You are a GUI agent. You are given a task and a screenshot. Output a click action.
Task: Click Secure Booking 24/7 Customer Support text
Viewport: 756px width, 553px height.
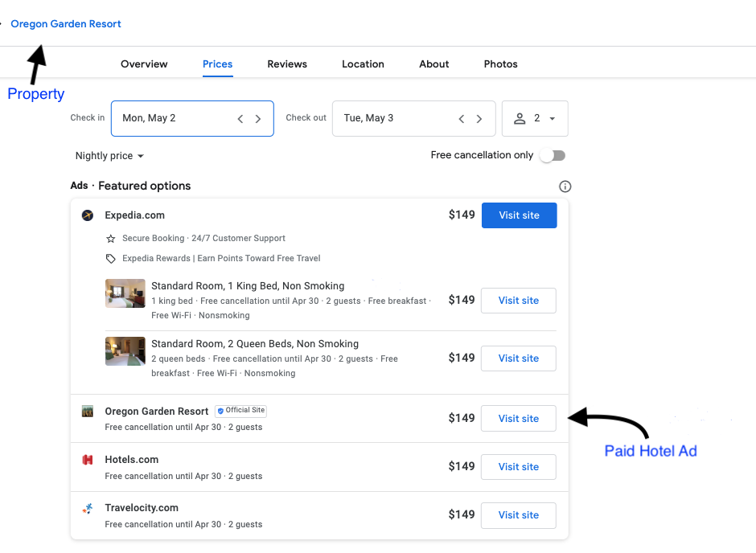tap(203, 238)
